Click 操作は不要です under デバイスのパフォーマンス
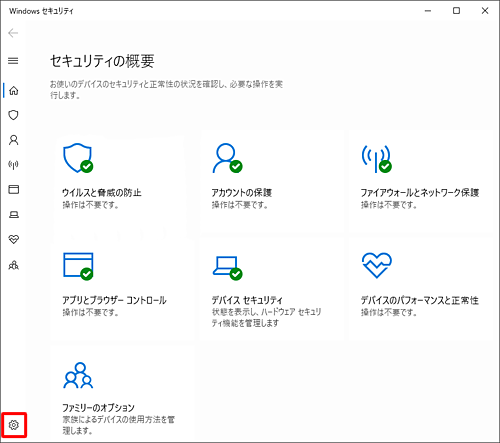The width and height of the screenshot is (500, 443). tap(389, 312)
